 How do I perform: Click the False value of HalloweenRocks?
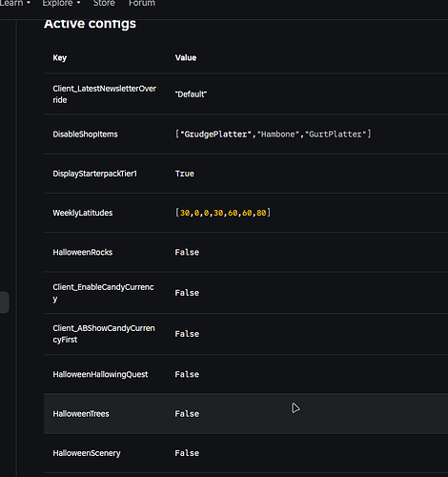pyautogui.click(x=187, y=252)
